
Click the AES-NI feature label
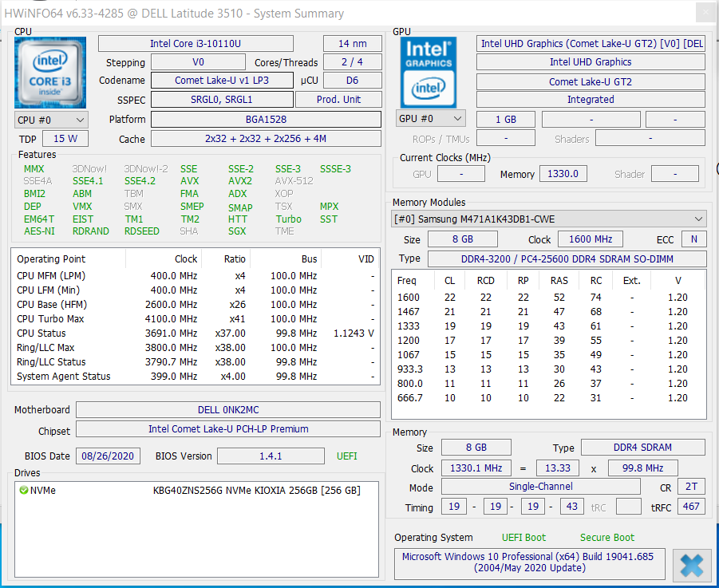pyautogui.click(x=39, y=231)
